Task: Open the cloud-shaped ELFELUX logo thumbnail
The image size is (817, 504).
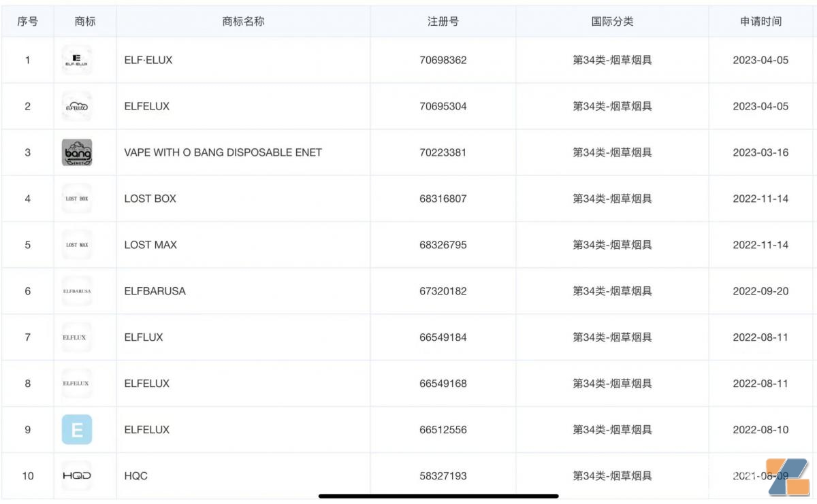Action: 76,107
